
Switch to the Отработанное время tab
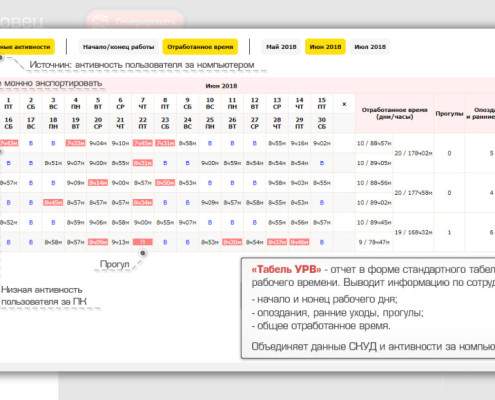[x=200, y=47]
